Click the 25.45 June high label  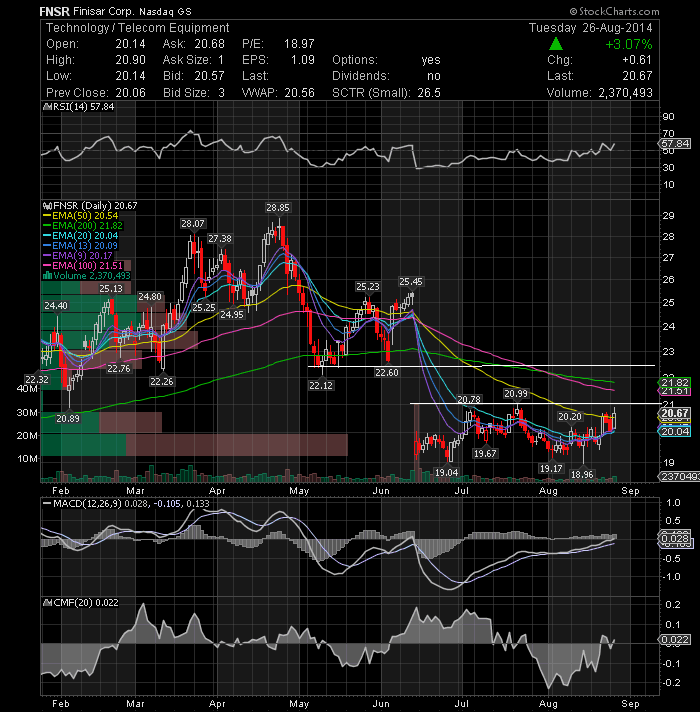[x=411, y=282]
